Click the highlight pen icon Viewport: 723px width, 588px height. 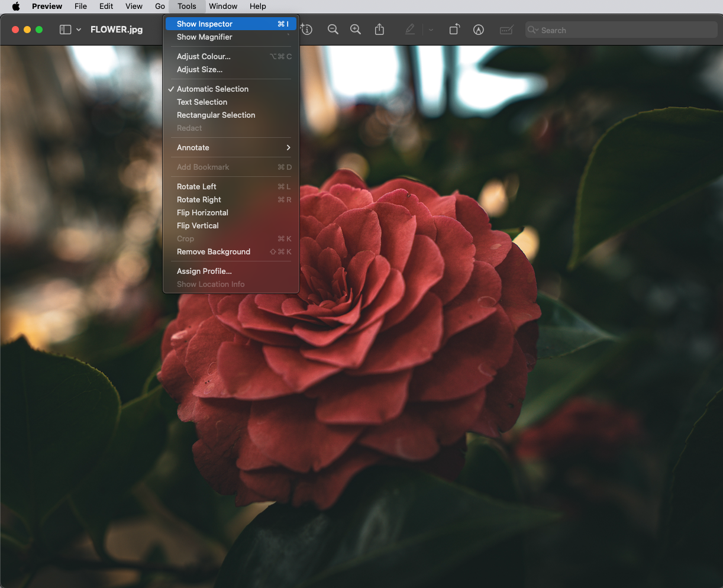point(410,30)
